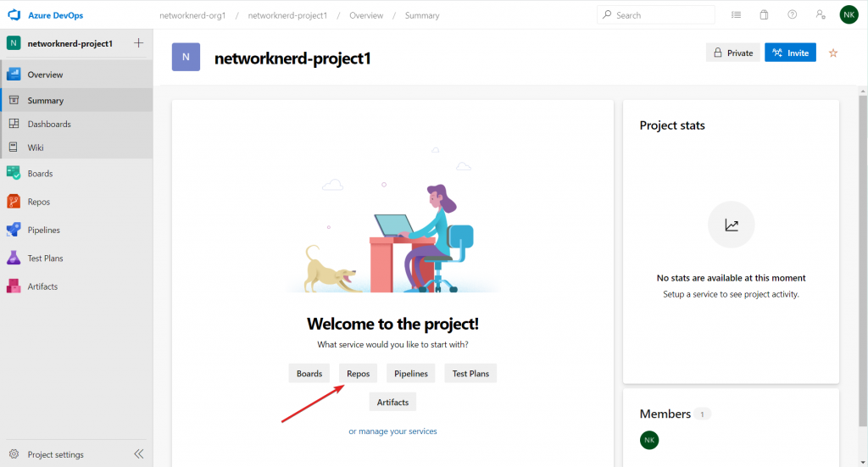
Task: Click the scrollbar down arrow
Action: click(x=863, y=462)
